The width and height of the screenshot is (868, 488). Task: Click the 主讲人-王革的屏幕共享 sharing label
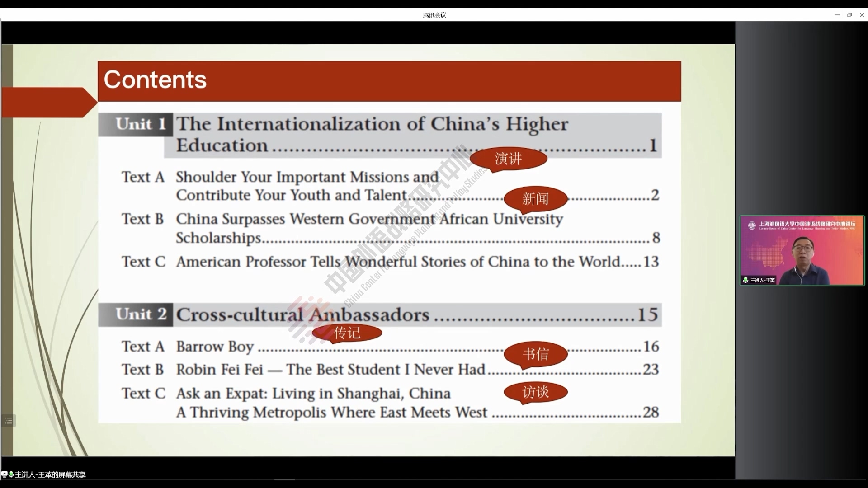50,474
